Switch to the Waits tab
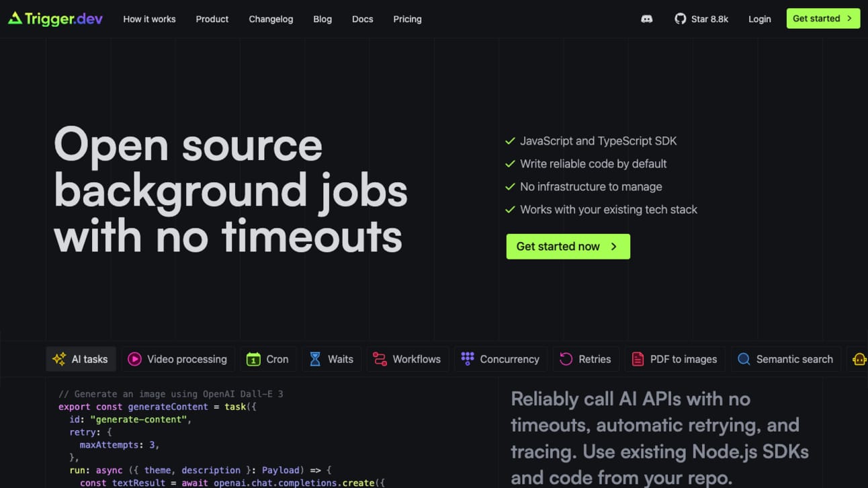Viewport: 868px width, 488px height. point(332,359)
